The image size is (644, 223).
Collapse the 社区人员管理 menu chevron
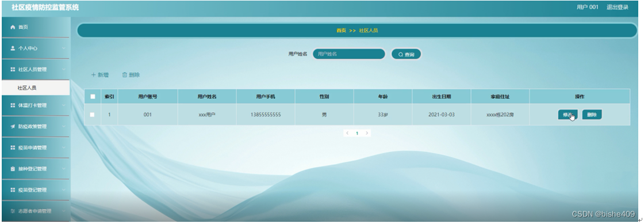coord(64,70)
